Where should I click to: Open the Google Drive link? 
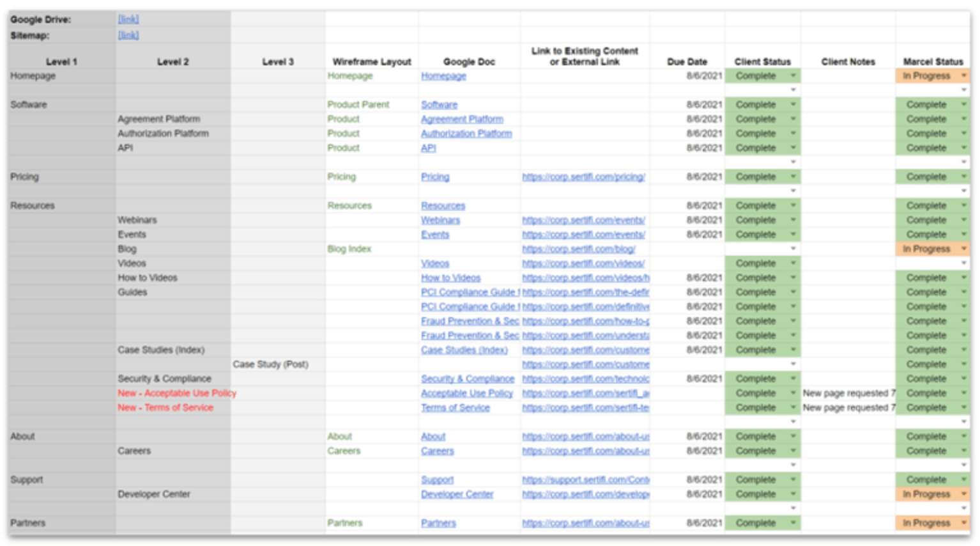click(x=128, y=19)
